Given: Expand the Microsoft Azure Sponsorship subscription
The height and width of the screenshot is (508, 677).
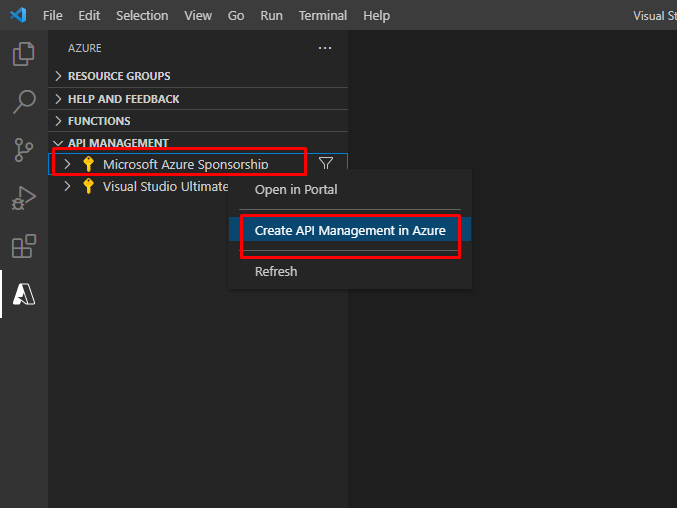Looking at the screenshot, I should pyautogui.click(x=67, y=164).
